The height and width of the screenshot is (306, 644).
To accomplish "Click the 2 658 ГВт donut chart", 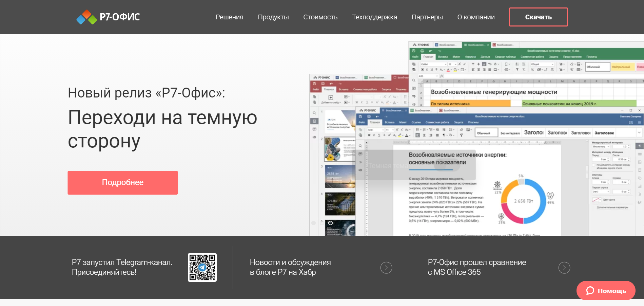I will pyautogui.click(x=523, y=201).
